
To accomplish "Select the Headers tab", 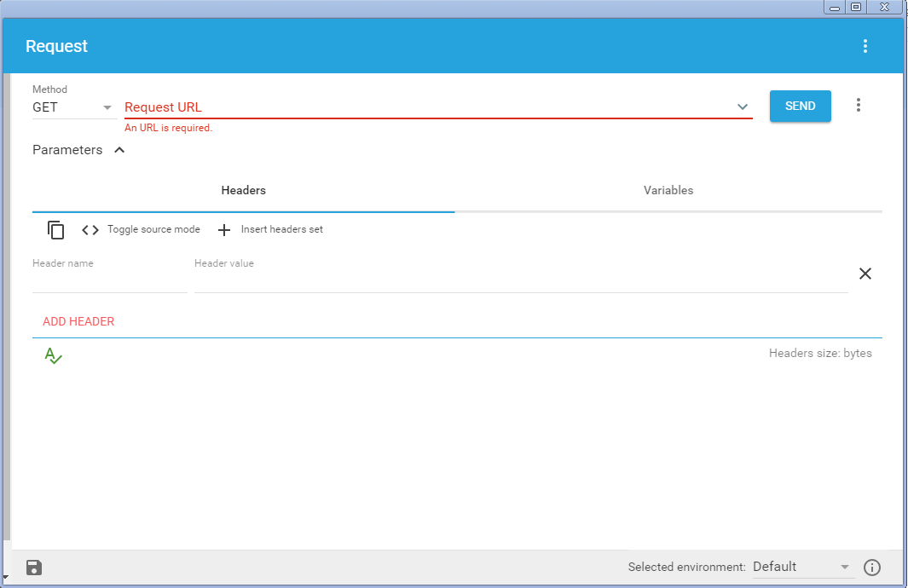I will 243,190.
